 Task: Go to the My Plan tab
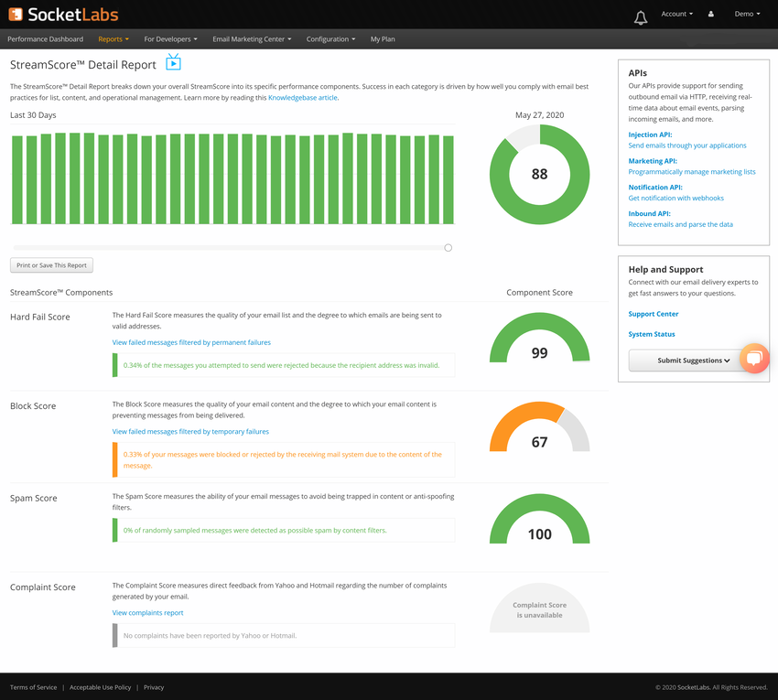[x=382, y=39]
